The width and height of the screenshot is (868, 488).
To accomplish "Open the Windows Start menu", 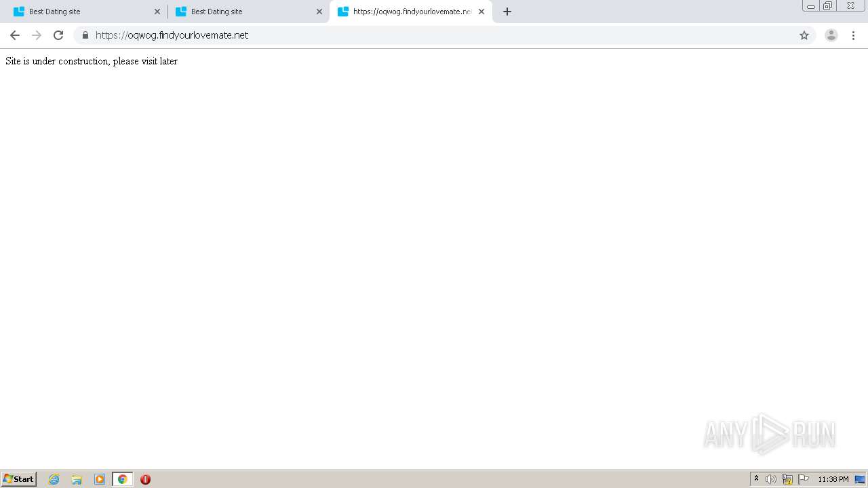I will [x=19, y=479].
